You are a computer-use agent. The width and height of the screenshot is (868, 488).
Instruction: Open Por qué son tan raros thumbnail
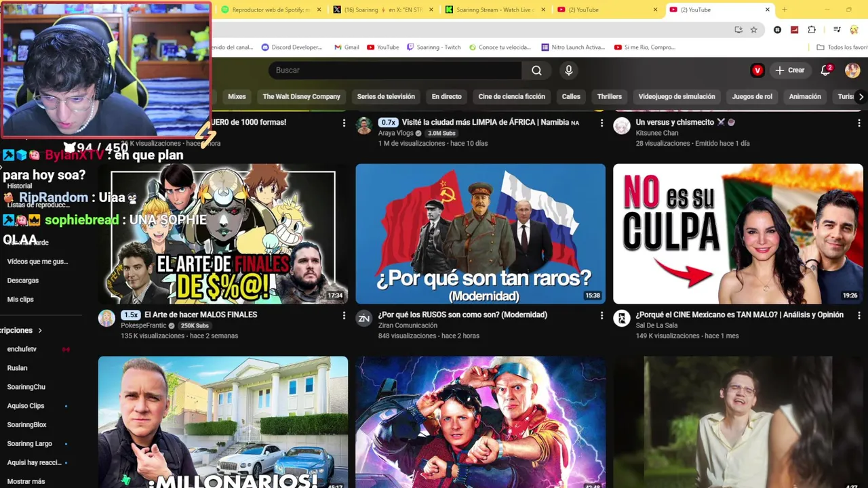coord(481,234)
